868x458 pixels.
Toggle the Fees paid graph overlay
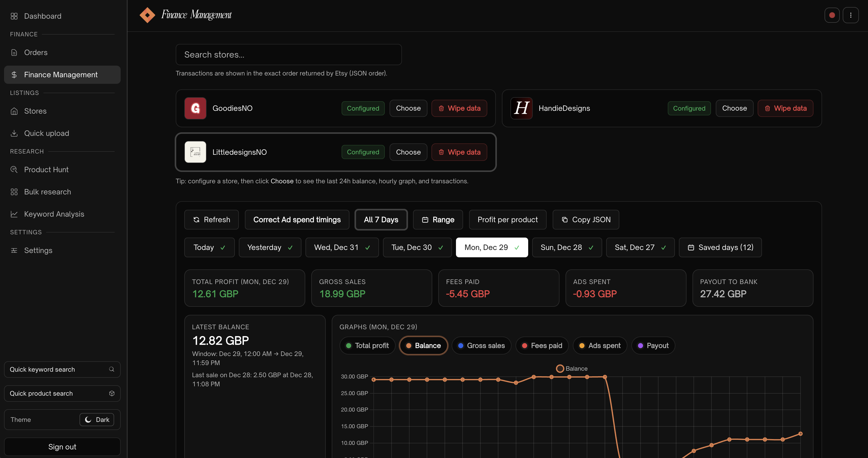542,345
